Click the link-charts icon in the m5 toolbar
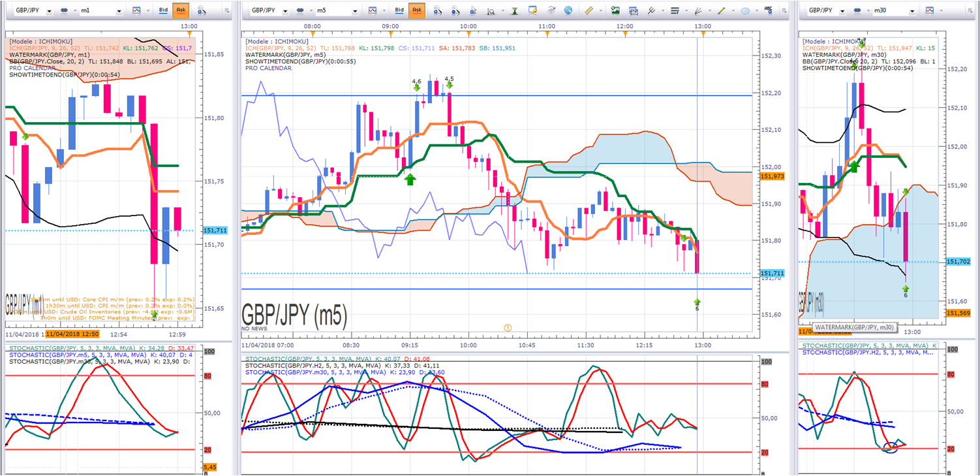 301,10
